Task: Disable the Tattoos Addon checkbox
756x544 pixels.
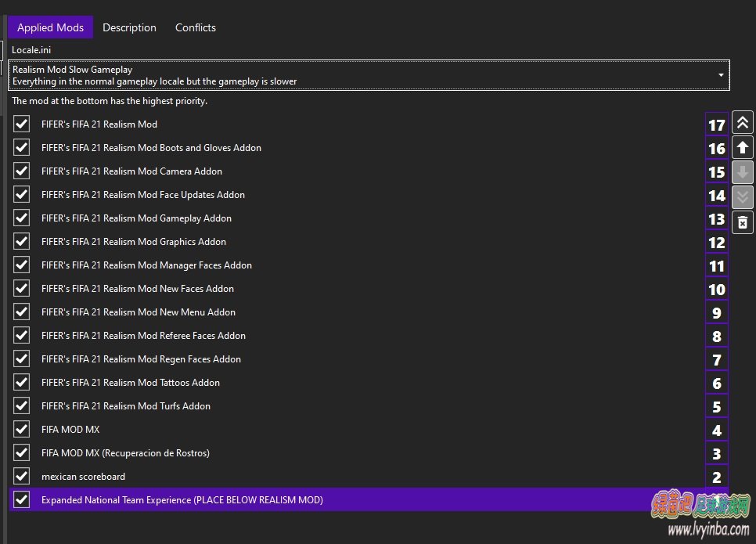Action: point(22,383)
